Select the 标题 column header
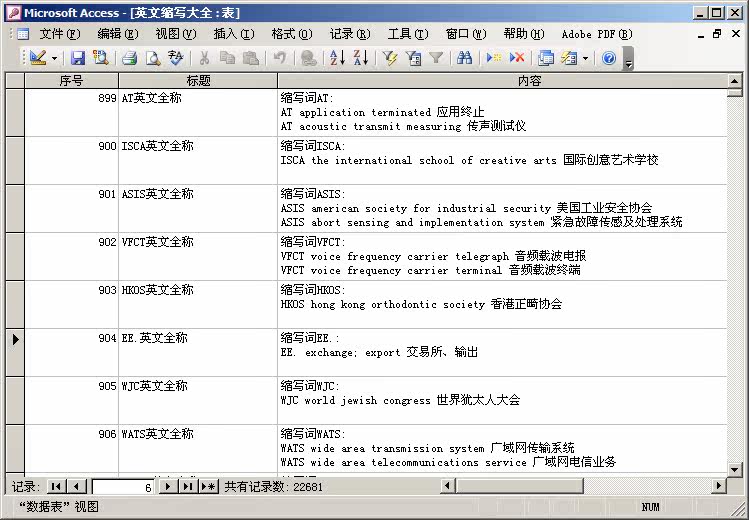 click(198, 81)
